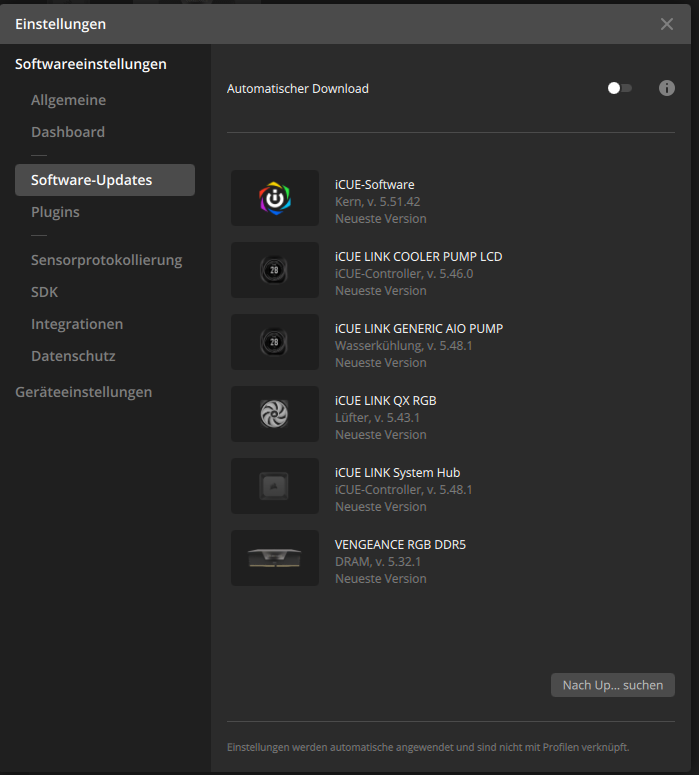Open the Plugins settings section
The image size is (699, 775).
[x=55, y=212]
